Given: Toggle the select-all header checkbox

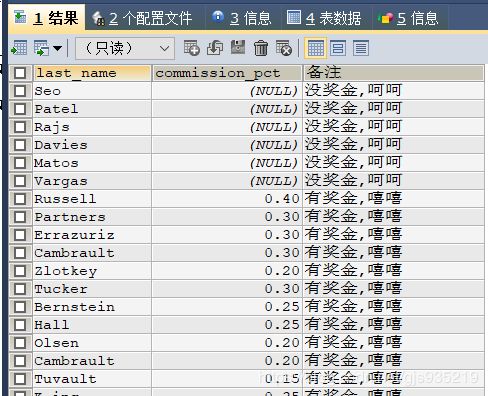Looking at the screenshot, I should 20,73.
